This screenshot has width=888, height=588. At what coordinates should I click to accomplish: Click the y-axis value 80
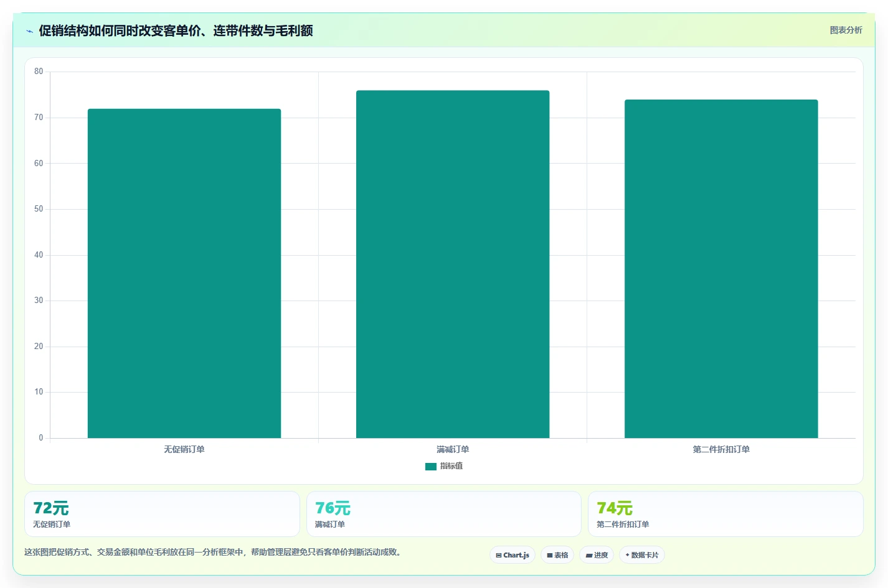[x=39, y=72]
